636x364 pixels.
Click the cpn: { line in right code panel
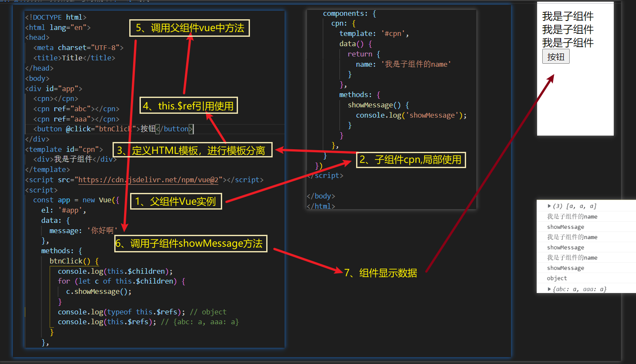[x=343, y=23]
